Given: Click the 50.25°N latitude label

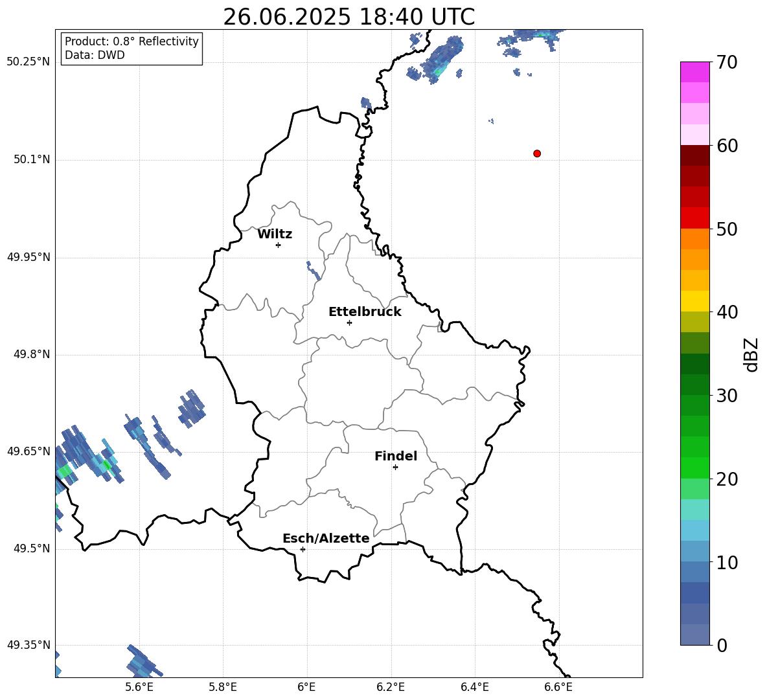Looking at the screenshot, I should (29, 62).
